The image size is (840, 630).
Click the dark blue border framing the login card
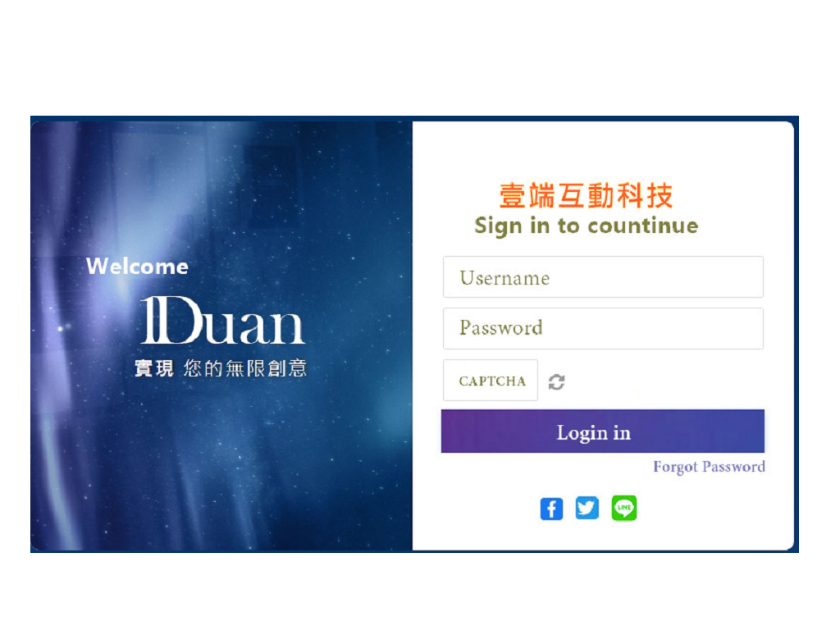click(414, 118)
